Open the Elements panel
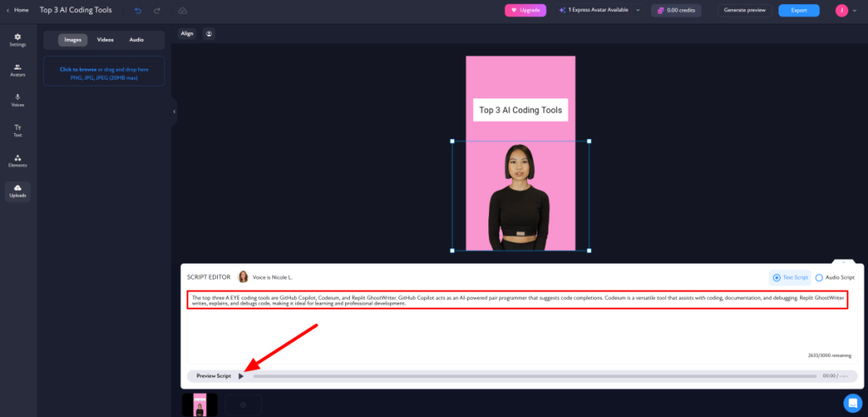 (18, 161)
